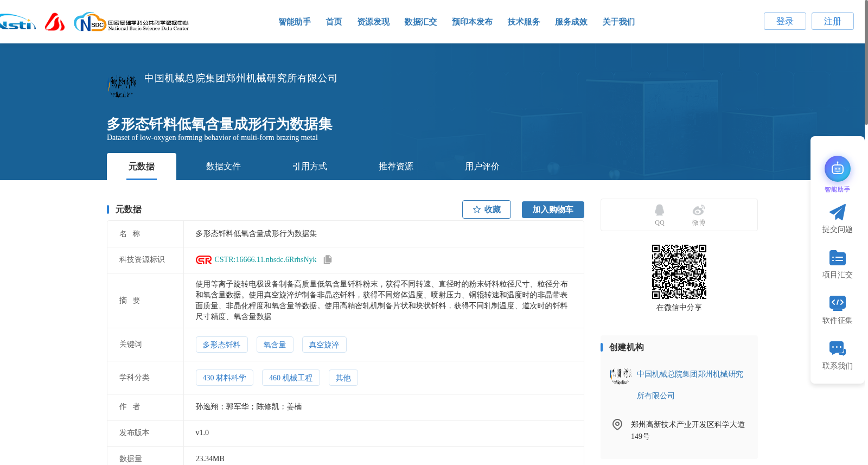The width and height of the screenshot is (868, 465).
Task: Open the 智能助手 robot assistant icon
Action: 838,169
